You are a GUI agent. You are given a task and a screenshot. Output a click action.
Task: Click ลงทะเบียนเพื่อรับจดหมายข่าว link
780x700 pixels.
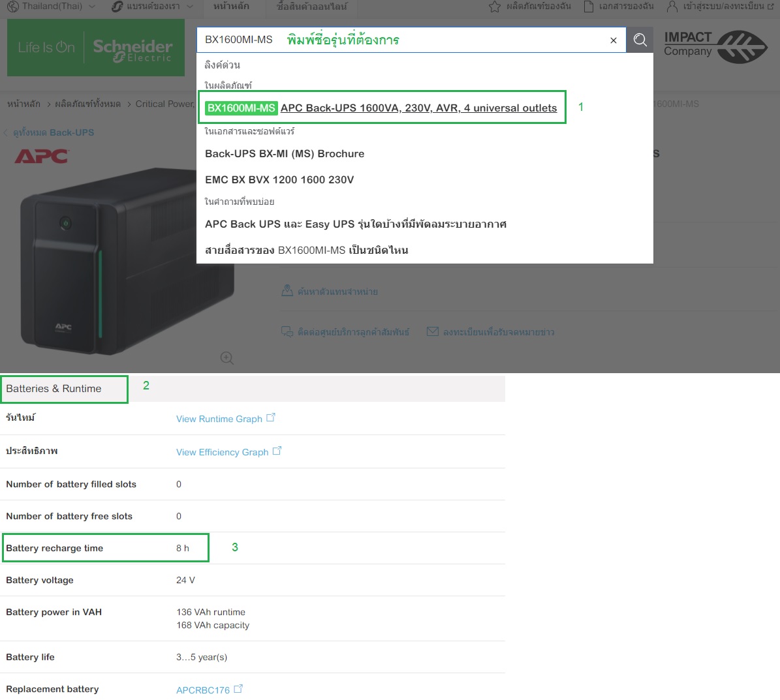499,332
